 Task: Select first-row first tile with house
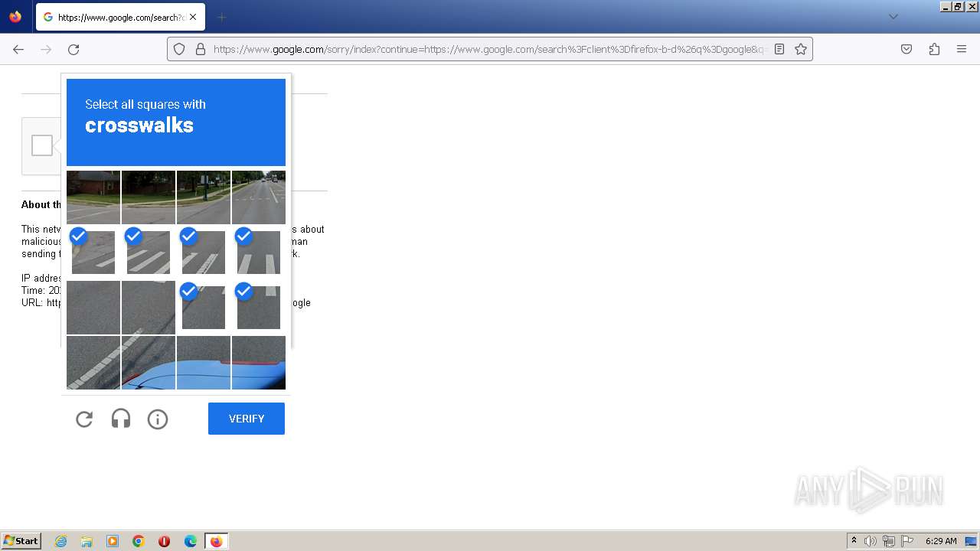tap(93, 197)
